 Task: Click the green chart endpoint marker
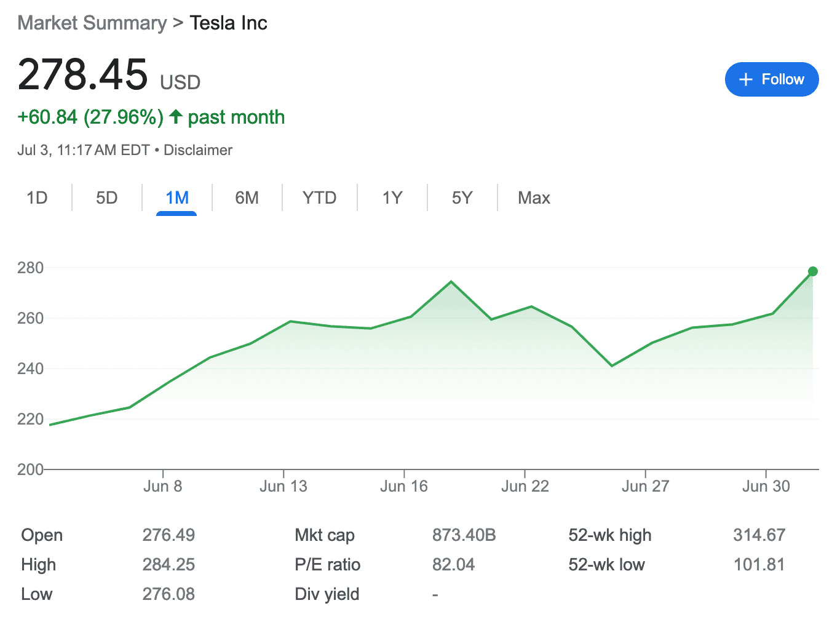[x=813, y=271]
